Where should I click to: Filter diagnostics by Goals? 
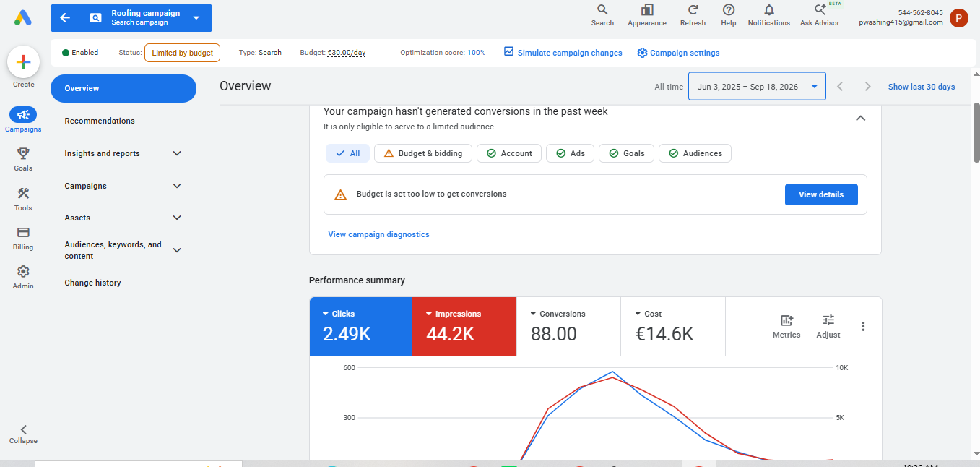[x=626, y=153]
